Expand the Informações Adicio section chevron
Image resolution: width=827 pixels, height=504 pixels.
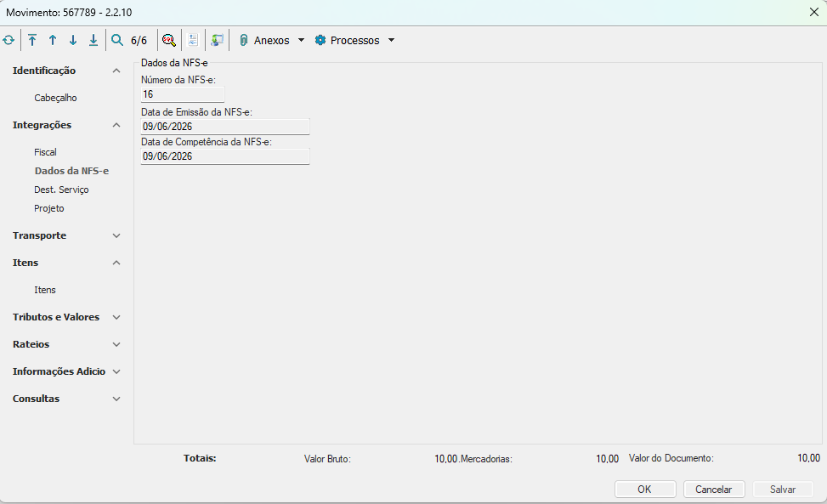(x=116, y=371)
